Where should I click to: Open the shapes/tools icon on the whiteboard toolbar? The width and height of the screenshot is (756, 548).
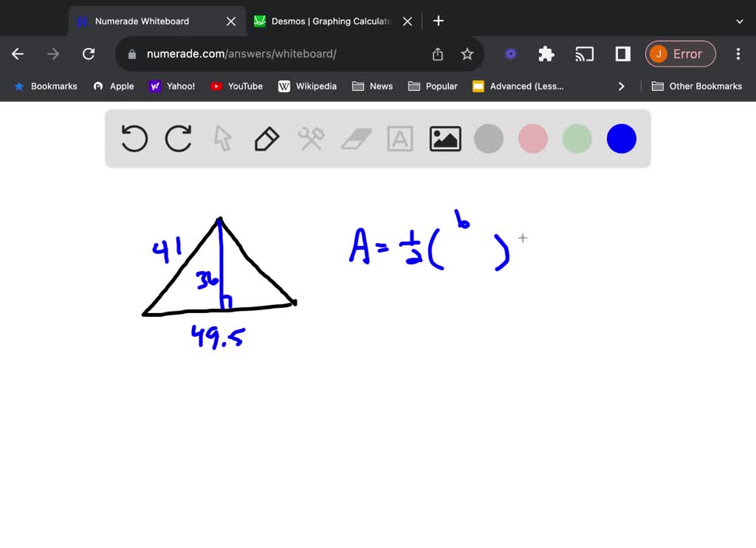pos(311,138)
